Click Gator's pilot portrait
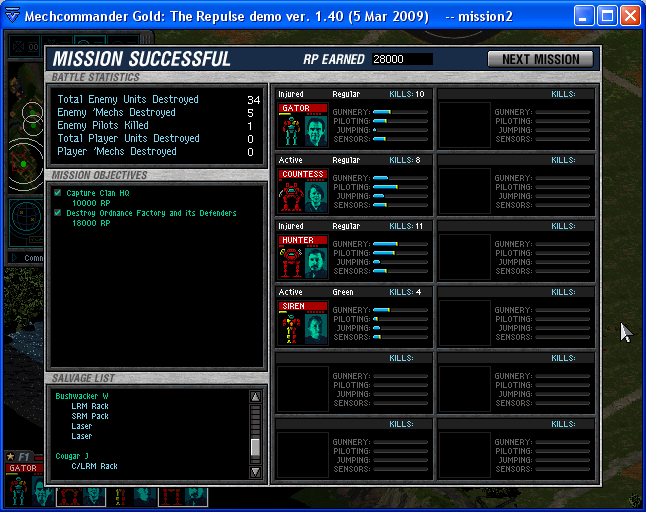This screenshot has height=512, width=646. click(x=316, y=131)
